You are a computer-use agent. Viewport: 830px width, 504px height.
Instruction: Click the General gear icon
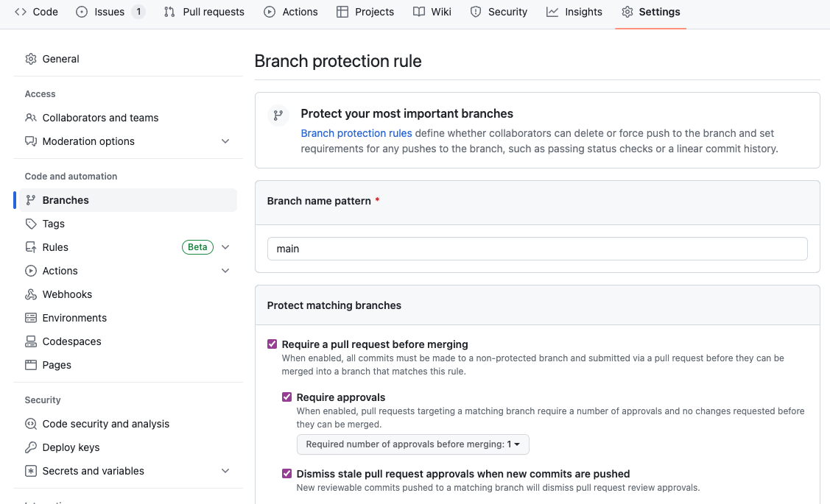point(31,59)
